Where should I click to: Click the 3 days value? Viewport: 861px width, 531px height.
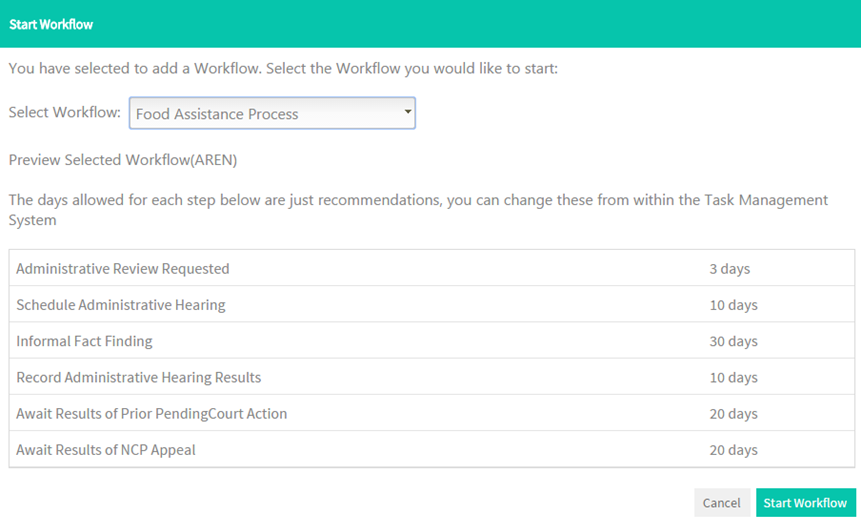click(x=729, y=269)
